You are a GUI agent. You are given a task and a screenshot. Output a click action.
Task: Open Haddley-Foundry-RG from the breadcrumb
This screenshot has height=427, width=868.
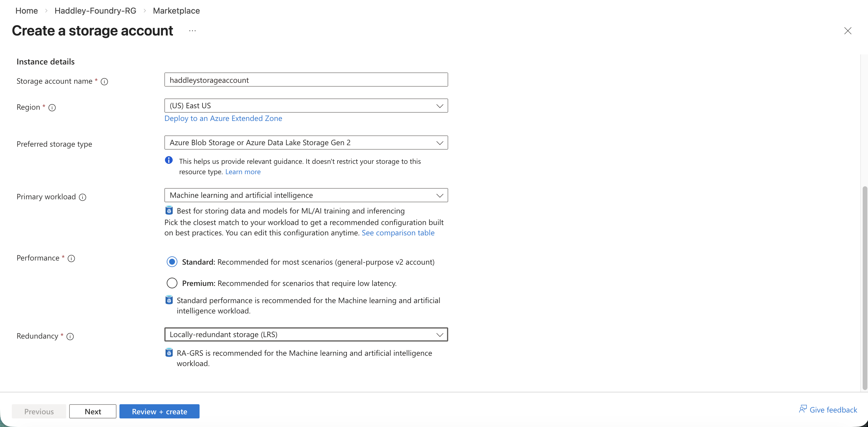tap(95, 10)
